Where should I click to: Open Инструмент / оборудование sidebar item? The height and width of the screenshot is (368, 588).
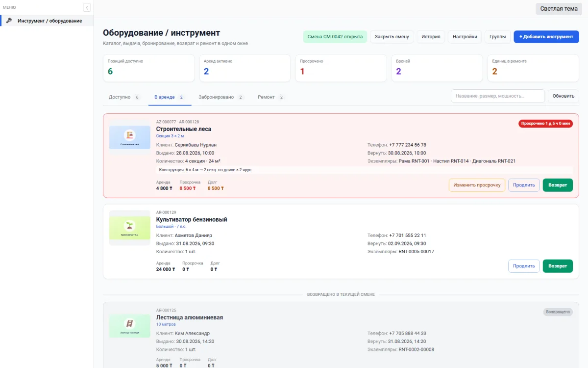point(47,21)
